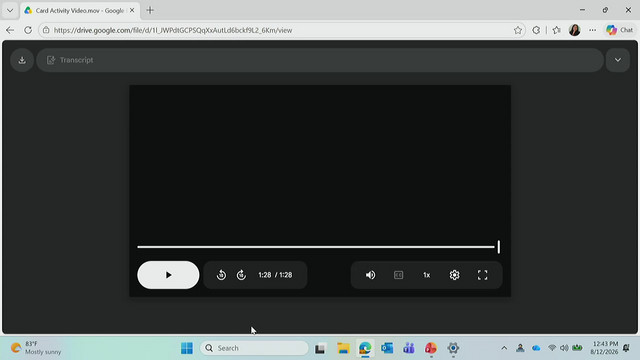The height and width of the screenshot is (360, 640).
Task: Restore down the browser window
Action: coord(605,10)
